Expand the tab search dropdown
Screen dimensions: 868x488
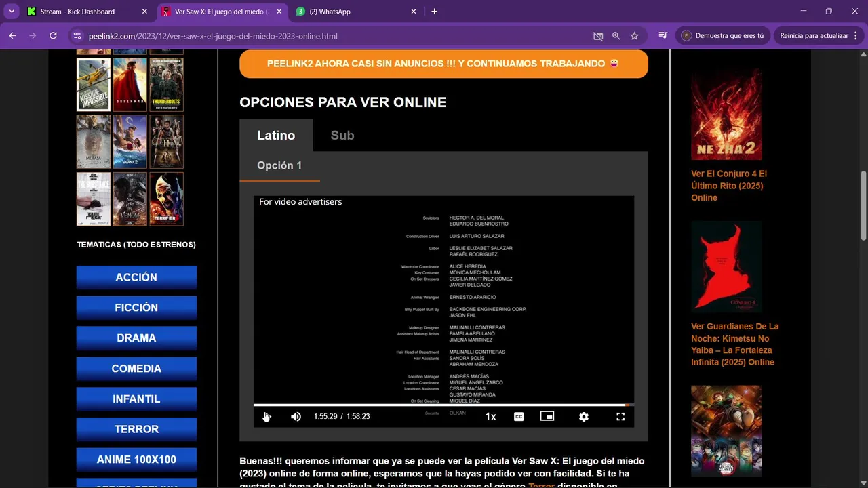(x=12, y=12)
